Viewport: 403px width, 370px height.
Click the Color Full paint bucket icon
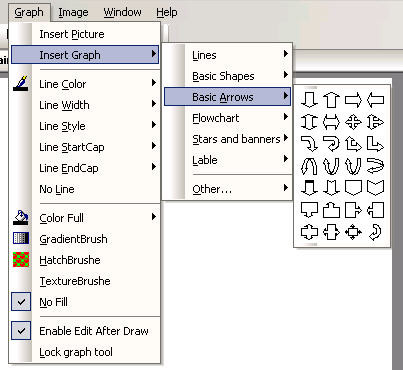click(21, 218)
